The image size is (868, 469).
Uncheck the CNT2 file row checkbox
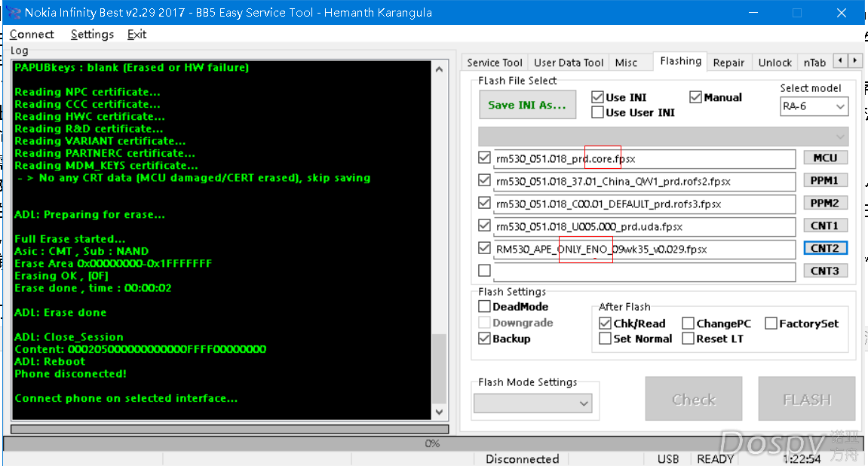click(x=484, y=248)
